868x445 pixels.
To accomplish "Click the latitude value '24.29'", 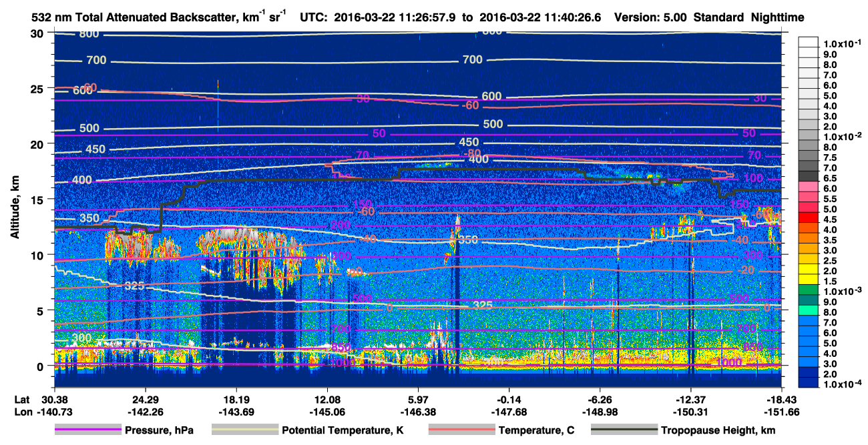I will tap(145, 400).
